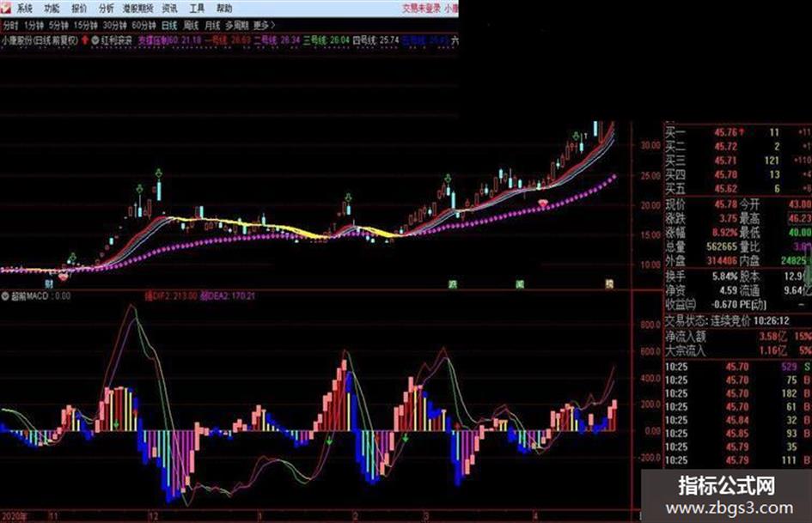Screen dimensions: 812x523
Task: Click the first green buy arrow in November
Action: pos(72,257)
